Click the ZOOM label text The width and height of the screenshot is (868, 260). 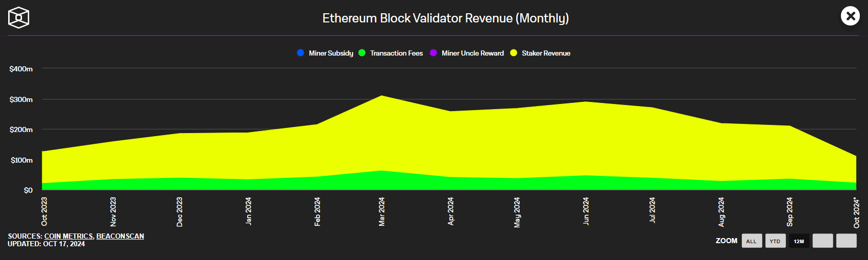727,241
